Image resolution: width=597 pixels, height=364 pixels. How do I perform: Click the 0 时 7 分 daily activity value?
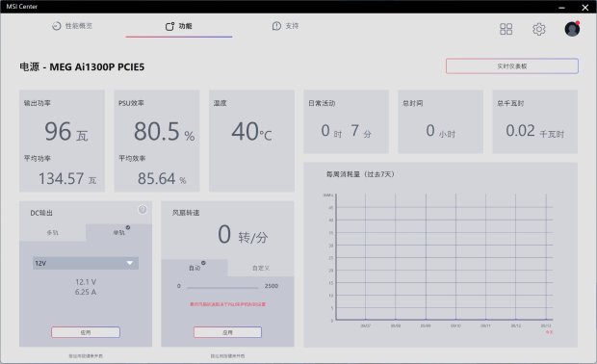[346, 131]
